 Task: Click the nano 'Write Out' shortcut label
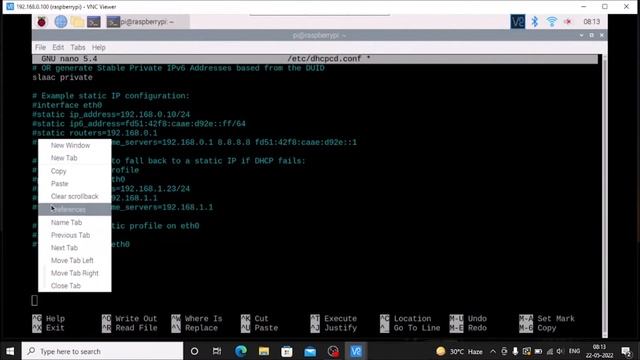tap(136, 318)
